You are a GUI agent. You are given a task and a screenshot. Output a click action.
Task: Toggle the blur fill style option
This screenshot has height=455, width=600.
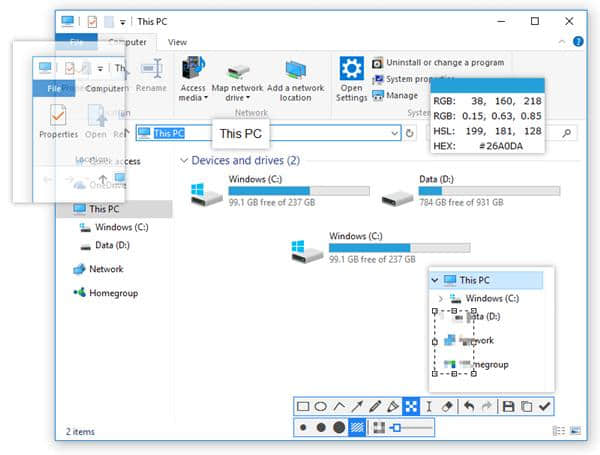coord(357,428)
